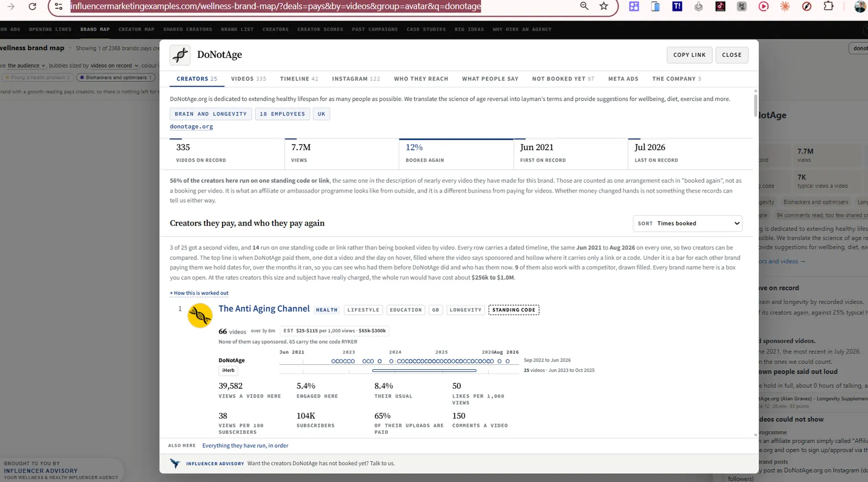Click the Copy Link button
This screenshot has height=482, width=868.
coord(690,55)
